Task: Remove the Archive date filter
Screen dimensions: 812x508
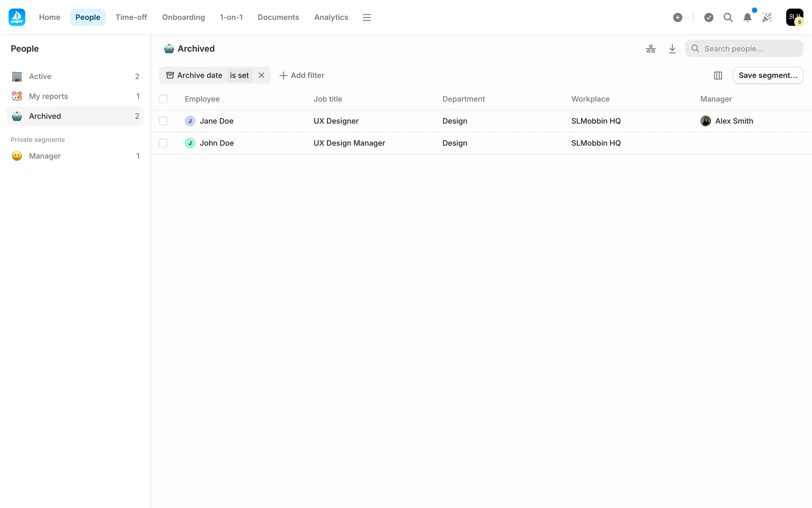Action: pyautogui.click(x=261, y=75)
